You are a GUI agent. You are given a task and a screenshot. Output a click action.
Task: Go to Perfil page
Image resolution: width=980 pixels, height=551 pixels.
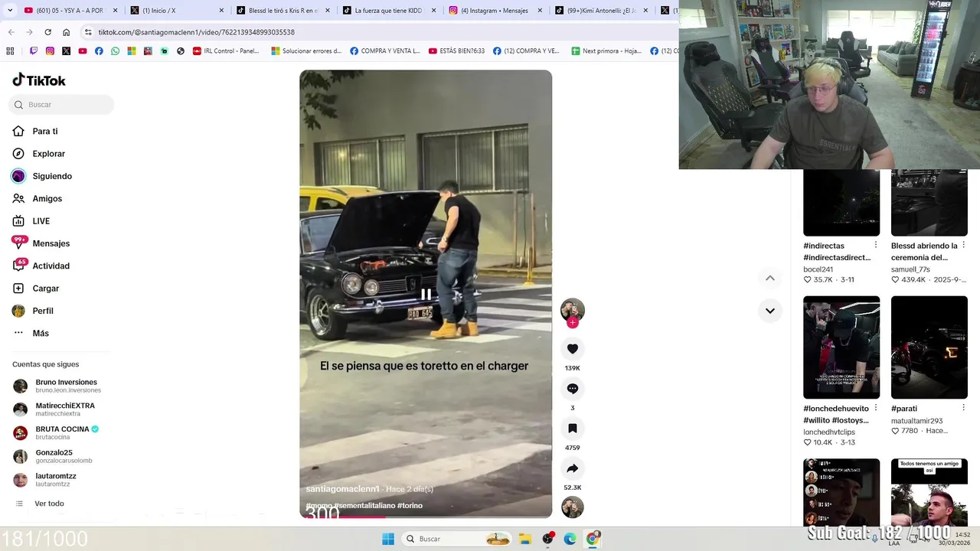[x=33, y=311]
